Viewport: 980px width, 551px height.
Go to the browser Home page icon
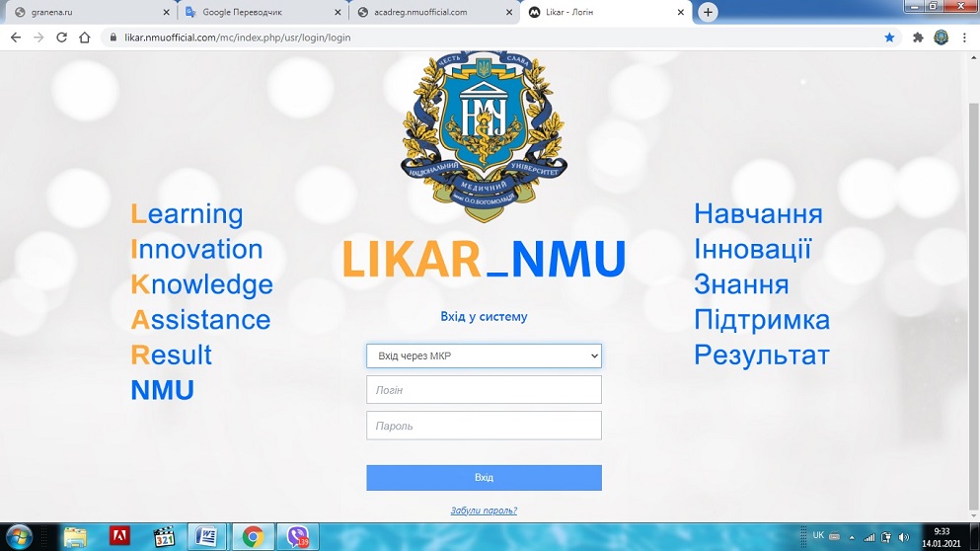[x=85, y=38]
